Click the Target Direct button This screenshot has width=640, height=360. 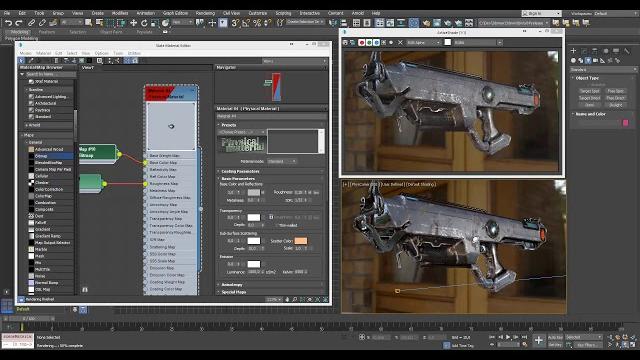(x=589, y=98)
